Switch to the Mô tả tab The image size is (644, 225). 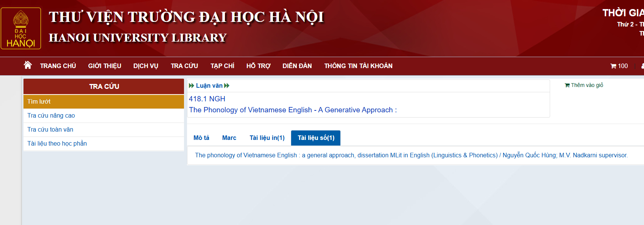tap(201, 138)
